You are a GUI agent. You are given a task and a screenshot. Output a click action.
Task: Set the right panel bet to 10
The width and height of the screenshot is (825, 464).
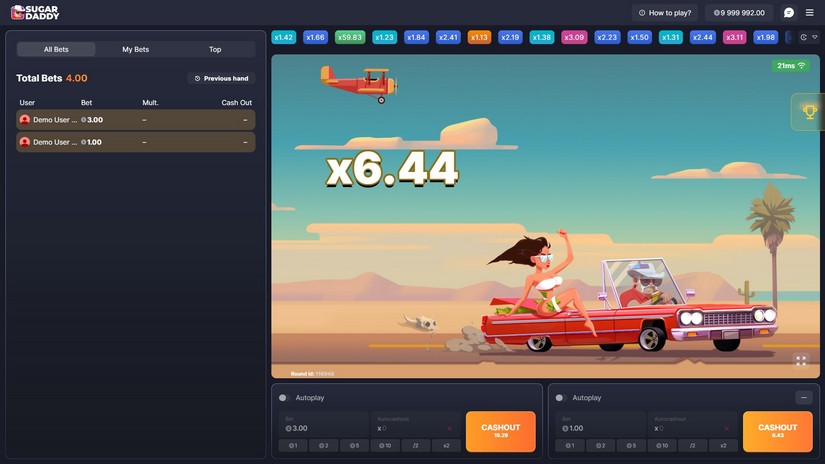click(x=662, y=446)
